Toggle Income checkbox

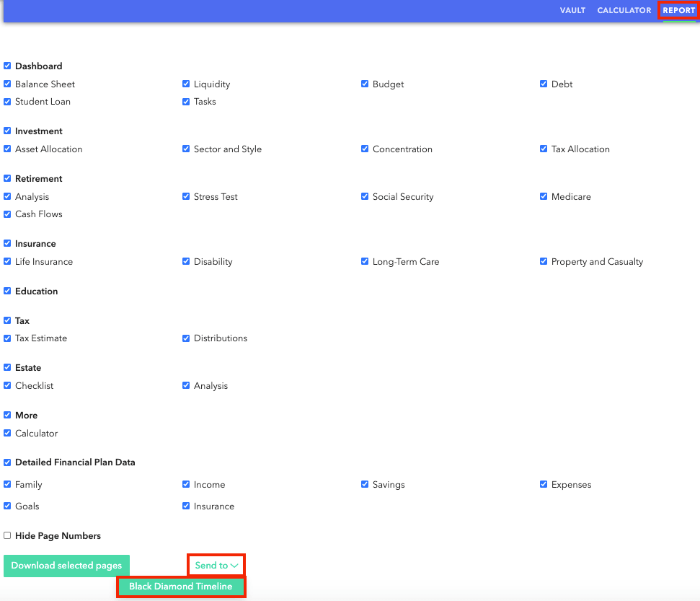pyautogui.click(x=186, y=484)
